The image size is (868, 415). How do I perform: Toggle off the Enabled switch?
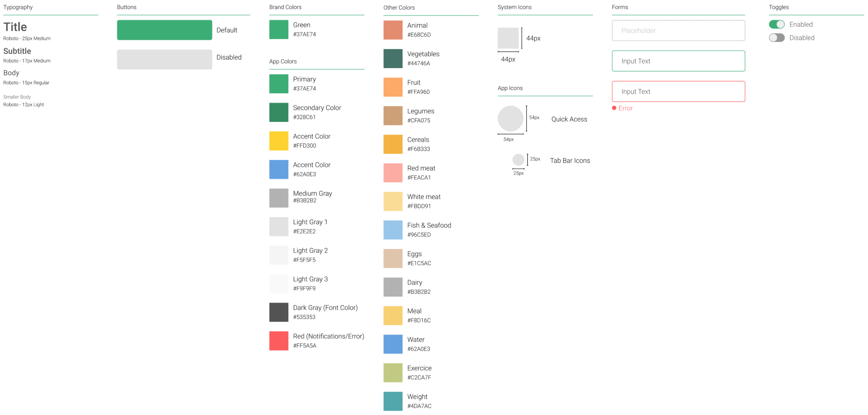pyautogui.click(x=777, y=24)
